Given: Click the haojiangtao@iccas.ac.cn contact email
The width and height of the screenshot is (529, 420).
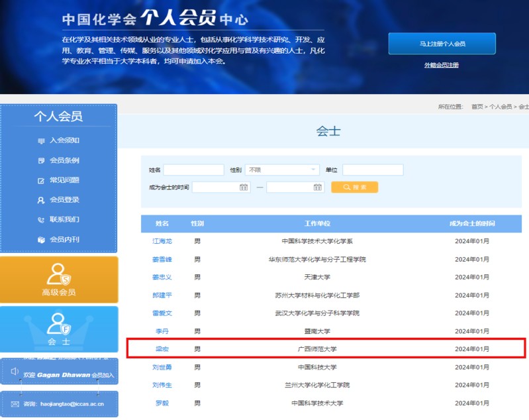Looking at the screenshot, I should [x=72, y=404].
